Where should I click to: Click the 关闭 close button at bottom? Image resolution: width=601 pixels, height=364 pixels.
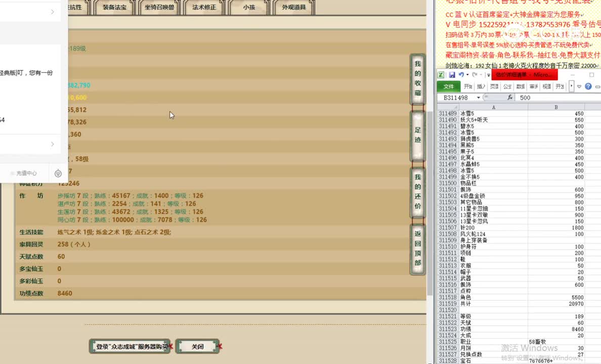point(197,346)
